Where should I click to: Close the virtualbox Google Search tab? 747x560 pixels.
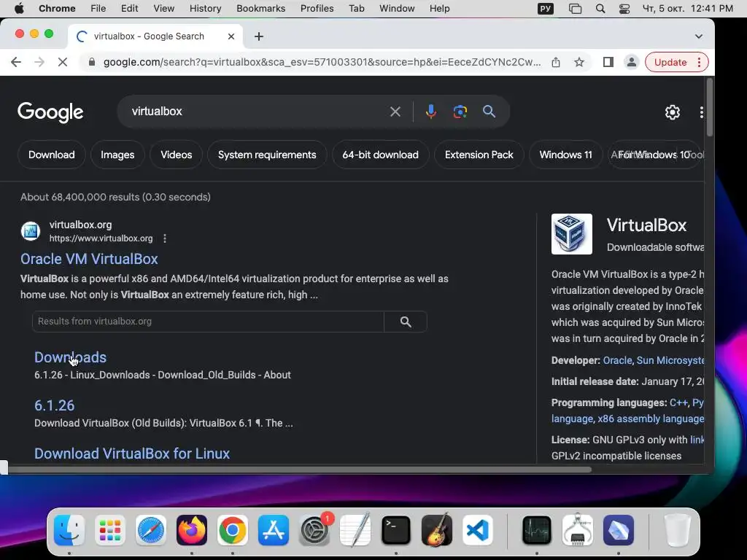point(231,36)
